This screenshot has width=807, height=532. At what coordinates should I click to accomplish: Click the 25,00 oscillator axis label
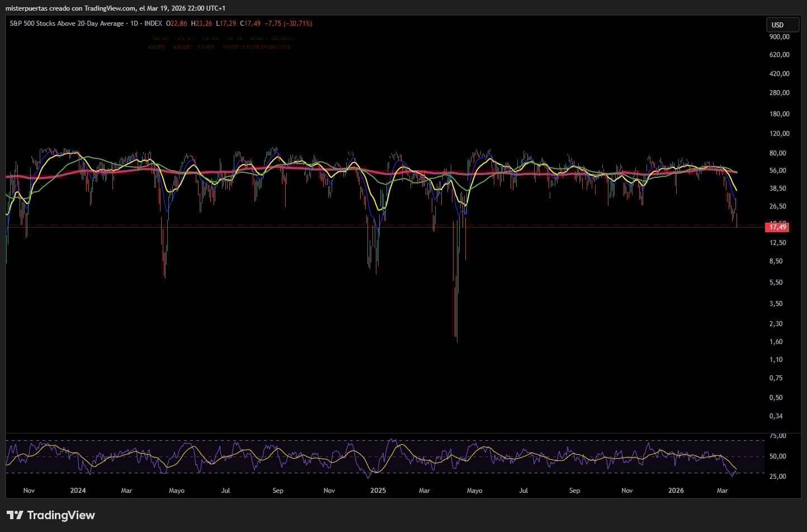pyautogui.click(x=778, y=477)
